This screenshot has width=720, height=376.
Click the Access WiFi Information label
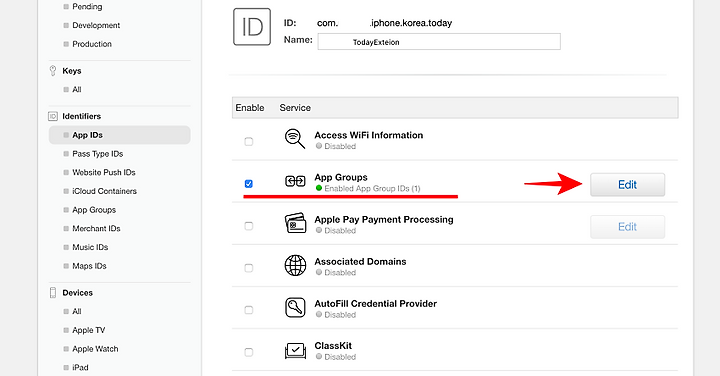tap(369, 135)
